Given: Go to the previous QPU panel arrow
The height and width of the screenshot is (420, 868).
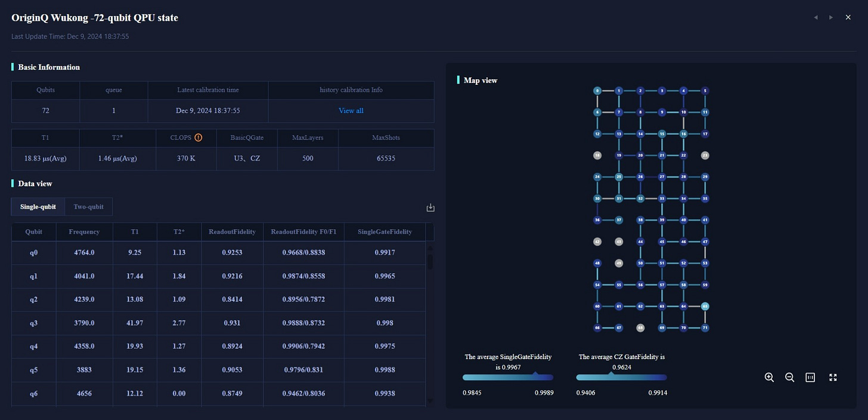Looking at the screenshot, I should (816, 17).
